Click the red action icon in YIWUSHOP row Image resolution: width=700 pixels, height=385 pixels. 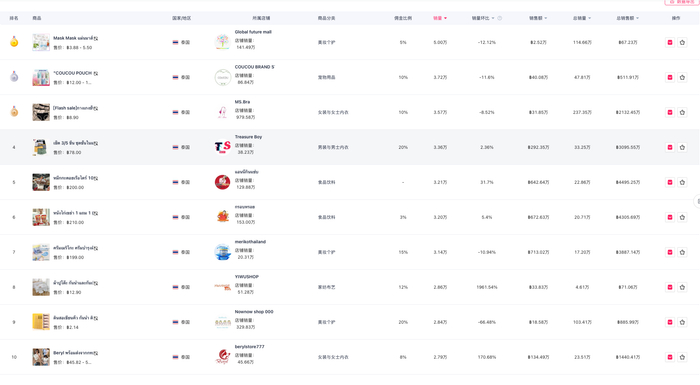670,287
